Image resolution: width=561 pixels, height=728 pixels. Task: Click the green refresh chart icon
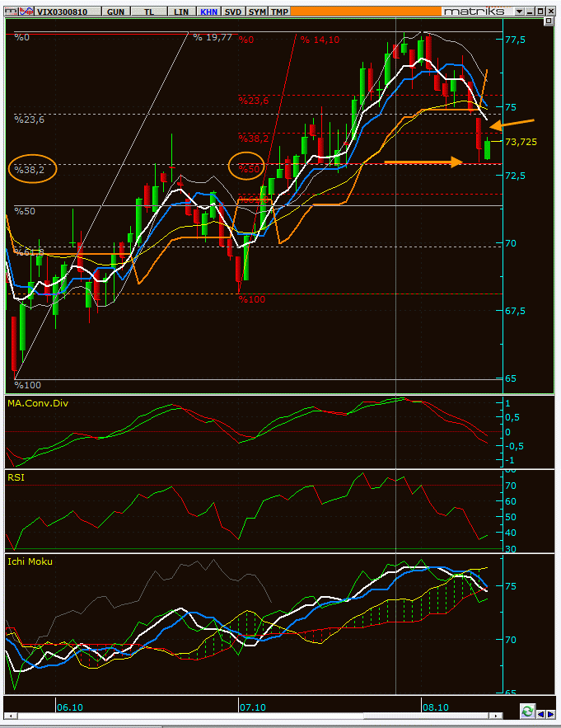point(527,711)
